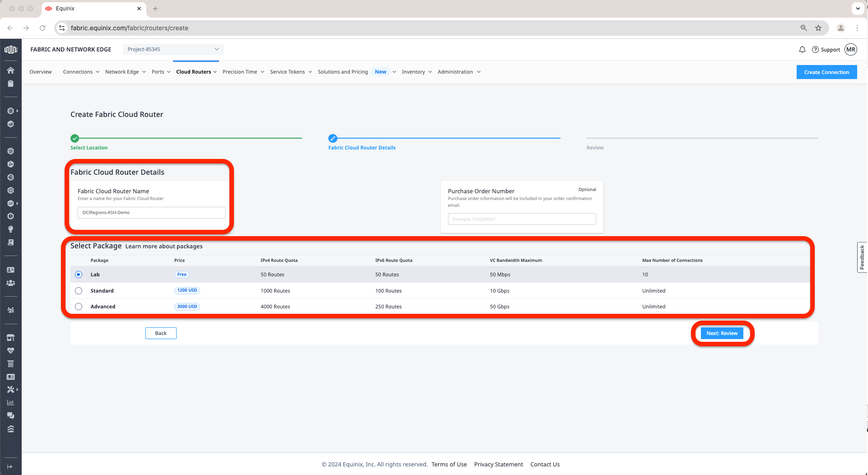The width and height of the screenshot is (868, 475).
Task: Click the Purchase Order Number input field
Action: pyautogui.click(x=522, y=219)
